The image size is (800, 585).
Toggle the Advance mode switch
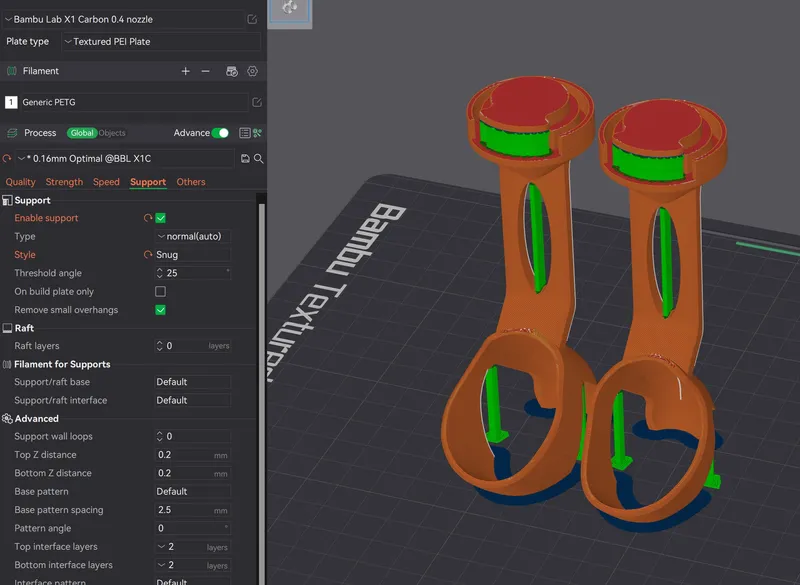220,133
